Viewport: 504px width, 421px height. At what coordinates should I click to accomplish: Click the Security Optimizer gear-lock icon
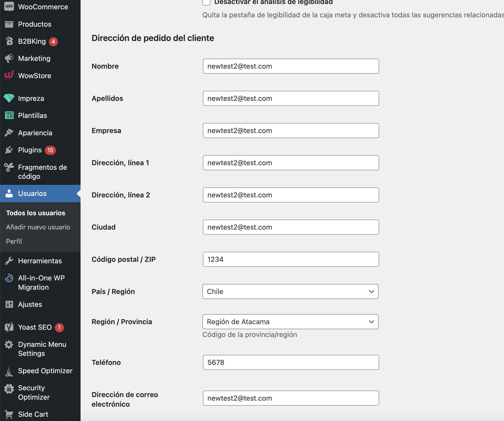pos(9,389)
